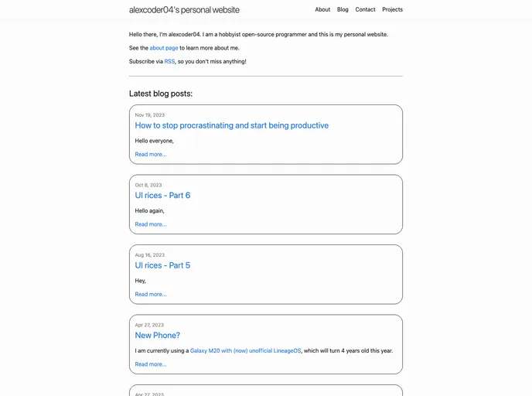This screenshot has width=532, height=396.
Task: Subscribe via the RSS link
Action: [x=169, y=61]
